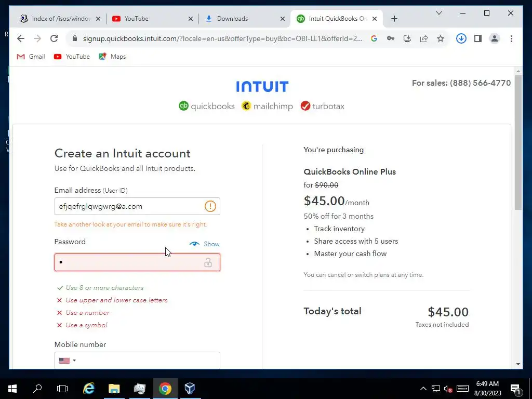The image size is (532, 399).
Task: Open the Gmail bookmark
Action: point(31,57)
